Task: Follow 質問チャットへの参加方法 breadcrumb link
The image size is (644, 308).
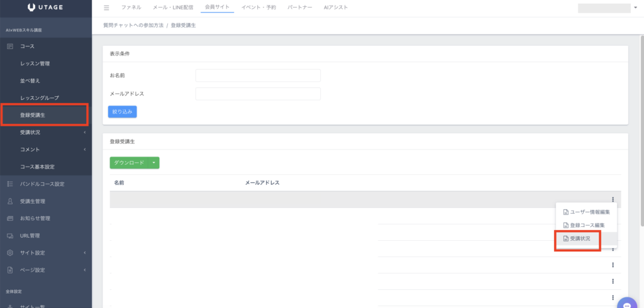Action: click(133, 26)
